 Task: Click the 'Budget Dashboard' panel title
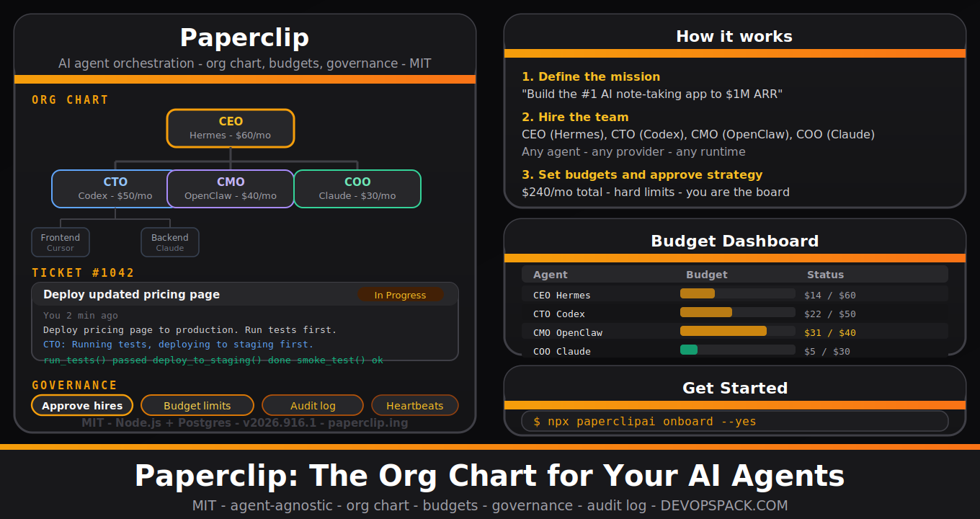click(735, 241)
